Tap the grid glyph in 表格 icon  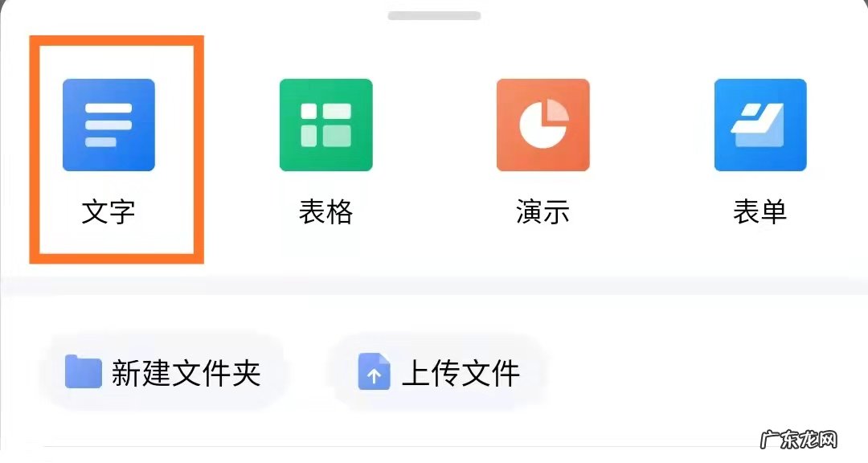[x=326, y=125]
